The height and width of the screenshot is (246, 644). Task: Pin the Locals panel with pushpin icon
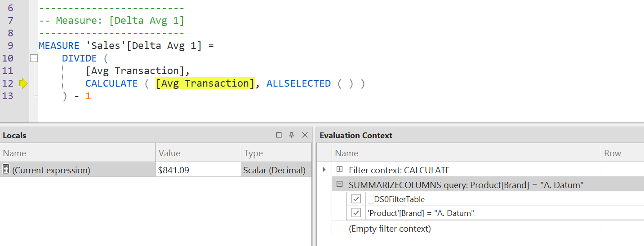292,135
